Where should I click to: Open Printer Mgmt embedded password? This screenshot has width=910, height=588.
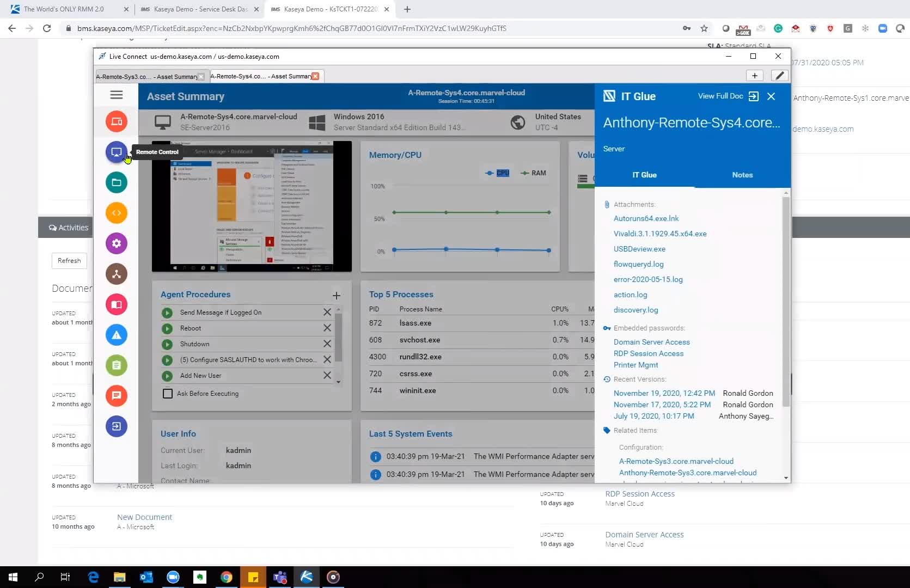pos(636,365)
